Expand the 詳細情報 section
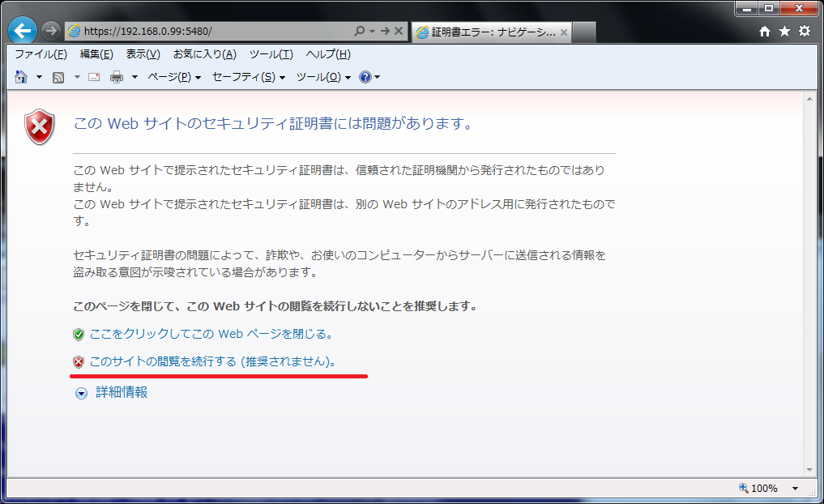Viewport: 824px width, 504px height. pos(121,392)
